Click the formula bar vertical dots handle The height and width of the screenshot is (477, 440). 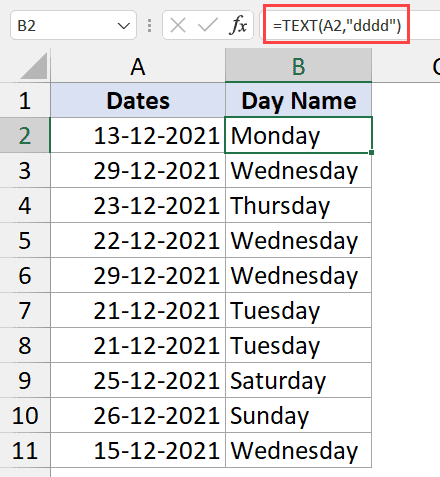click(149, 25)
